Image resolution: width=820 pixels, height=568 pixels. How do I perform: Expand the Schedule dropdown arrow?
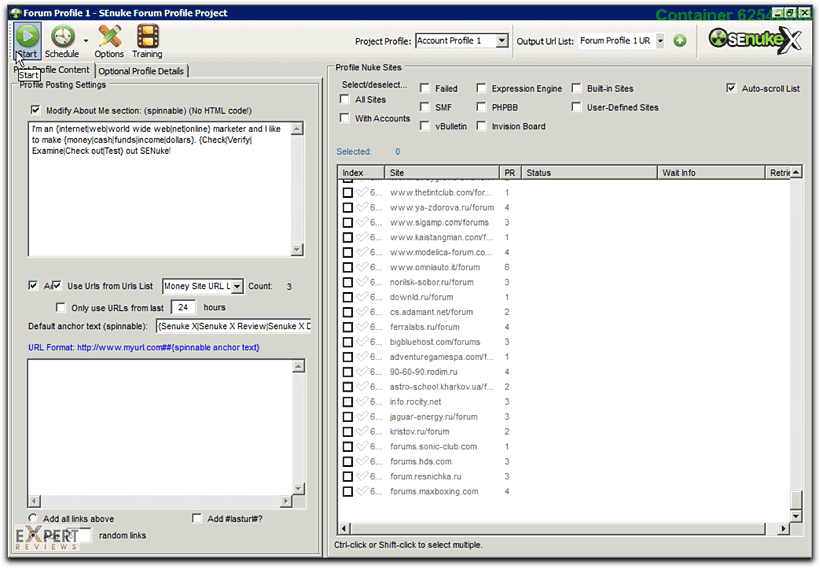86,41
